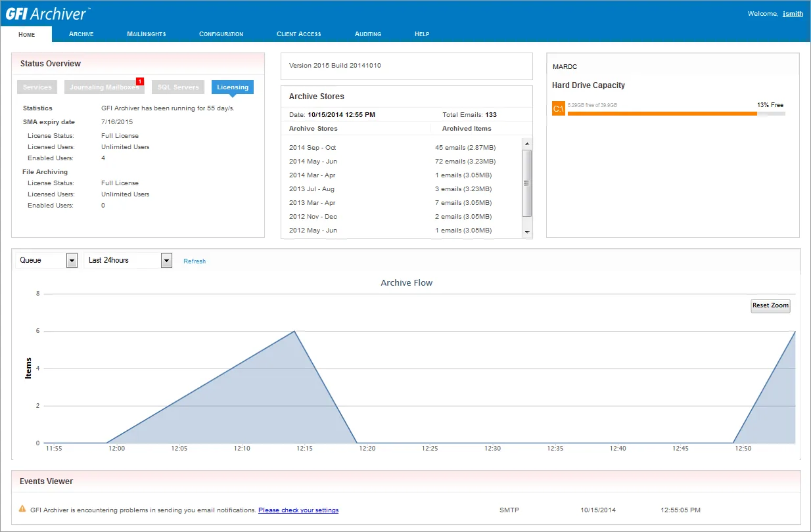Open the MailInsights menu
The height and width of the screenshot is (532, 811).
[x=147, y=34]
